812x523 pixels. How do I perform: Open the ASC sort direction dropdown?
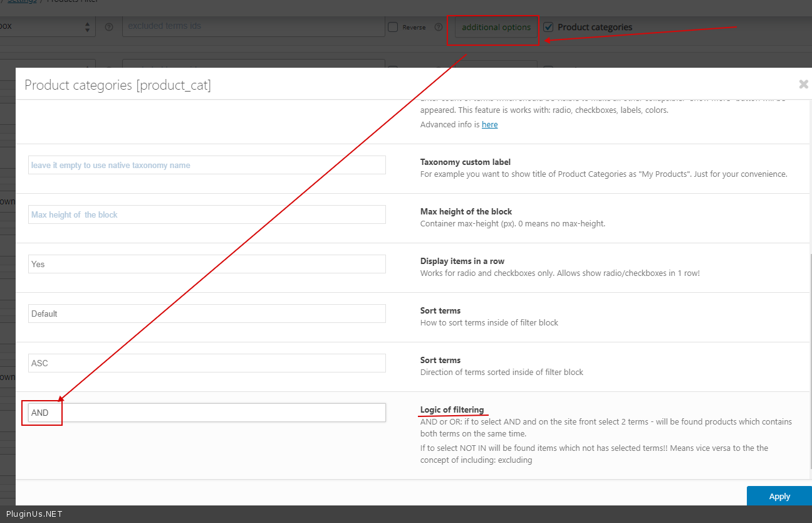point(207,363)
